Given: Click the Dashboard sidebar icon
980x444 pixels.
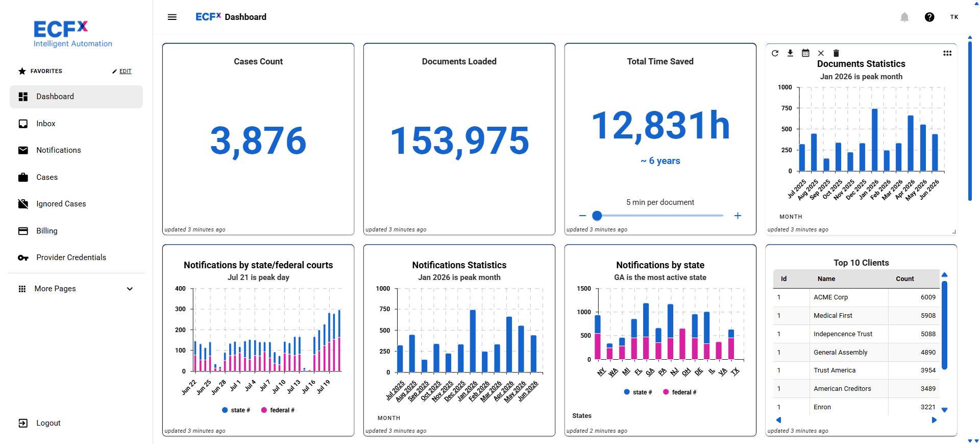Looking at the screenshot, I should (x=23, y=97).
